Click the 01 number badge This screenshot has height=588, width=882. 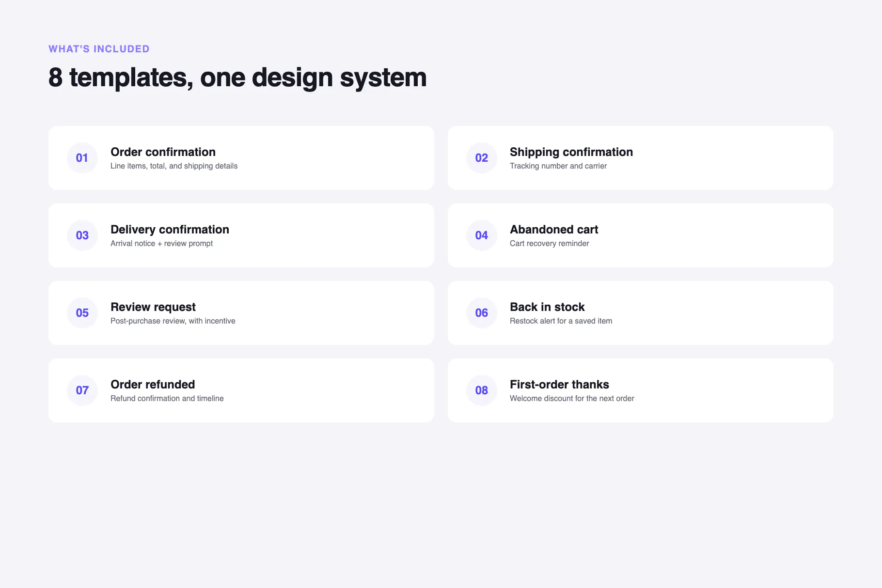point(82,158)
